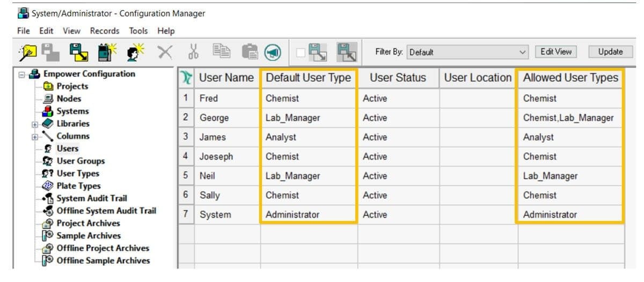Select the Offline Project Archives icon
This screenshot has width=644, height=282.
coord(47,248)
